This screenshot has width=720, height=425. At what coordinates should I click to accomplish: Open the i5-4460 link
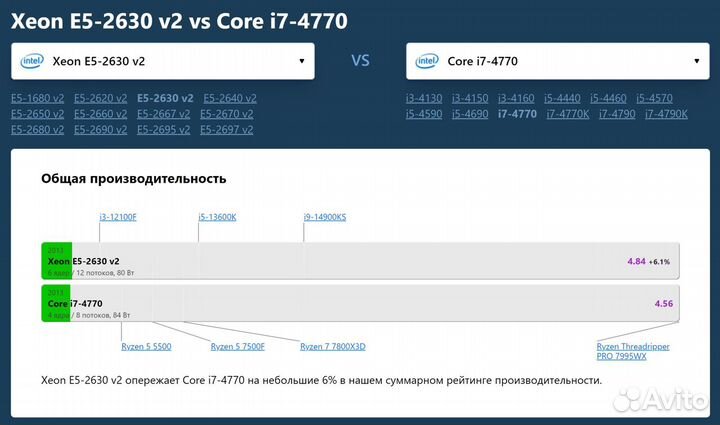tap(608, 98)
